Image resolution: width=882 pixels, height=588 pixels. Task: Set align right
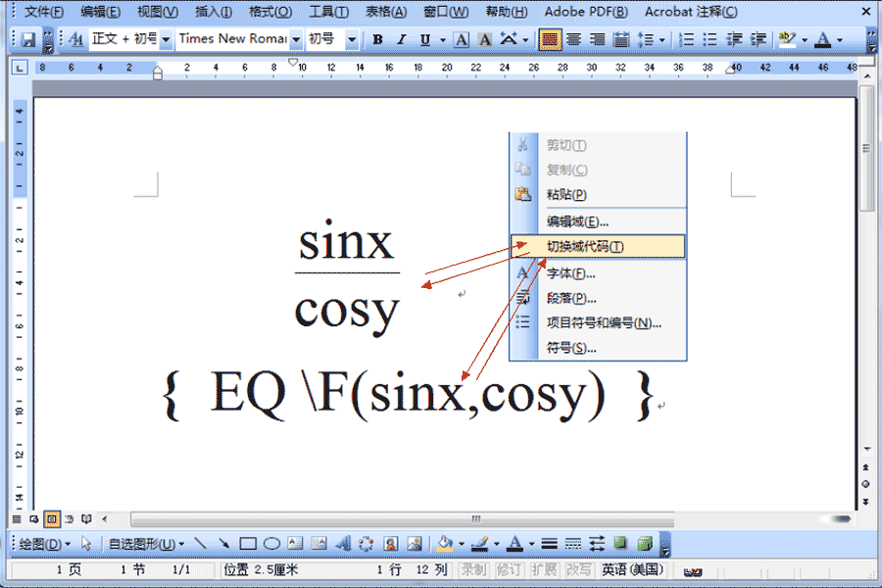(597, 39)
